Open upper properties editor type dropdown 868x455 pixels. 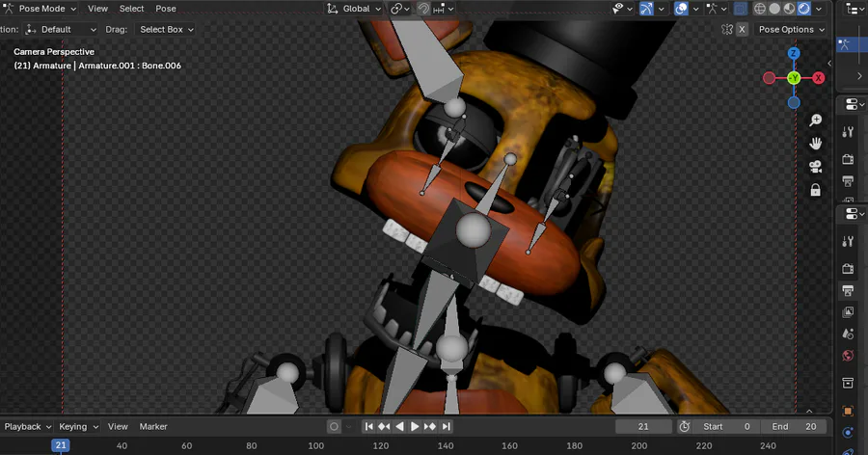click(x=855, y=104)
